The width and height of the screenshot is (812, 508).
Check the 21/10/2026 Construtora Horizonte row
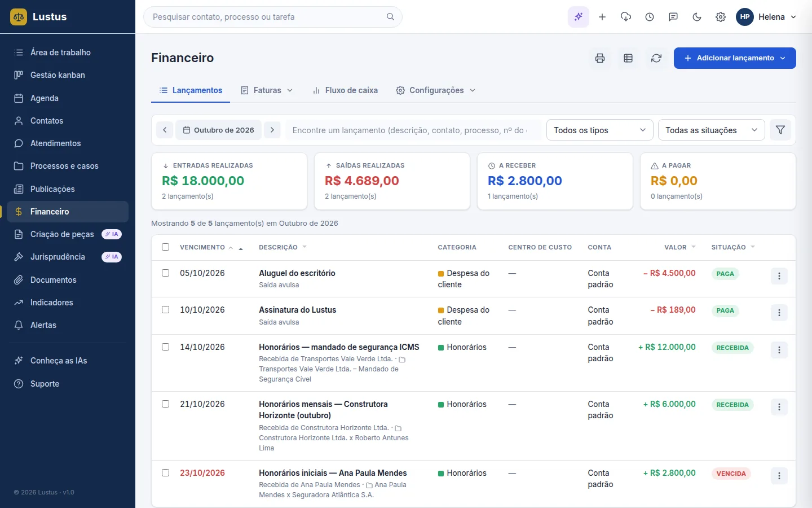coord(166,404)
